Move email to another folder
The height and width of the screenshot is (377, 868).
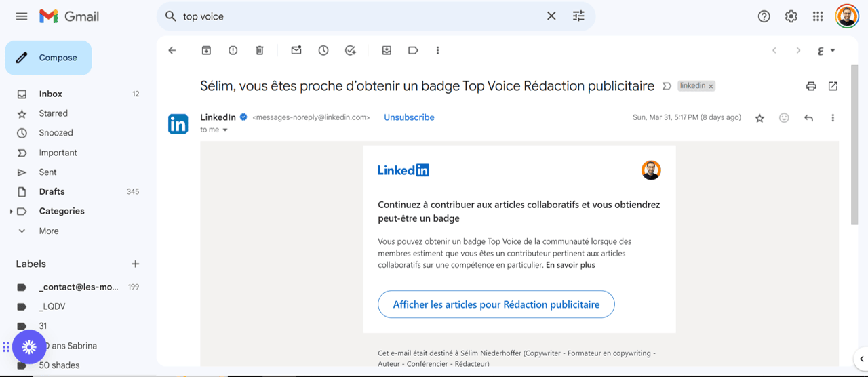coord(387,50)
